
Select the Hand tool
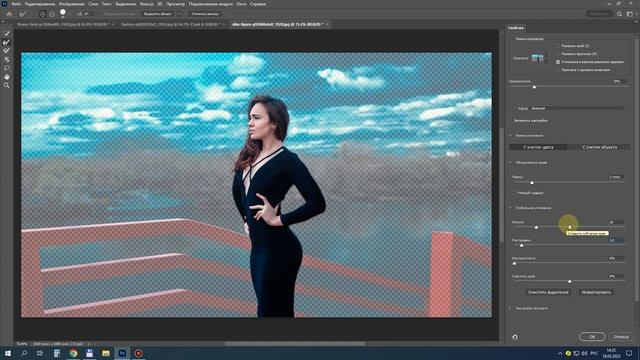[x=7, y=77]
